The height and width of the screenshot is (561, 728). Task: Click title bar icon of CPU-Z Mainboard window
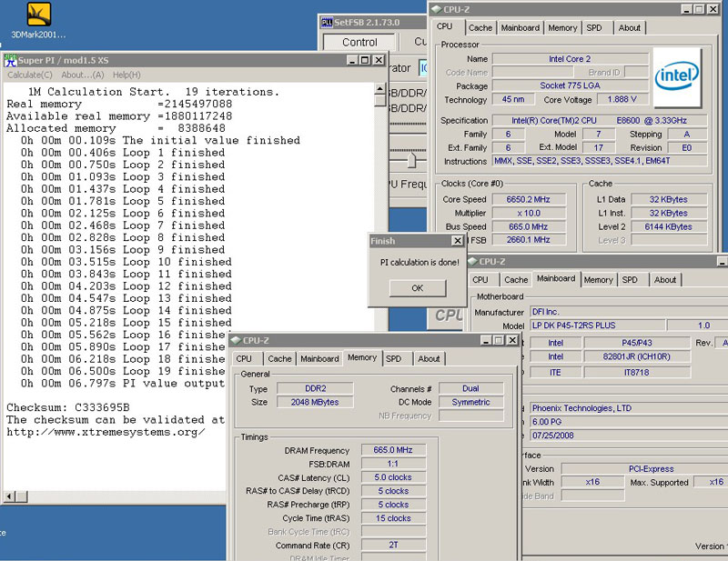[472, 261]
